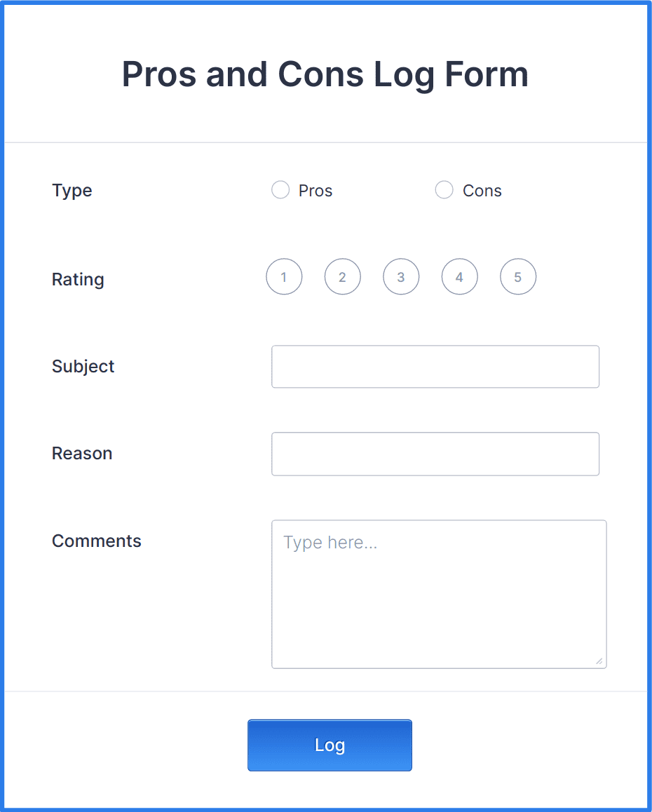Click the Type field label
Image resolution: width=652 pixels, height=812 pixels.
[x=72, y=190]
